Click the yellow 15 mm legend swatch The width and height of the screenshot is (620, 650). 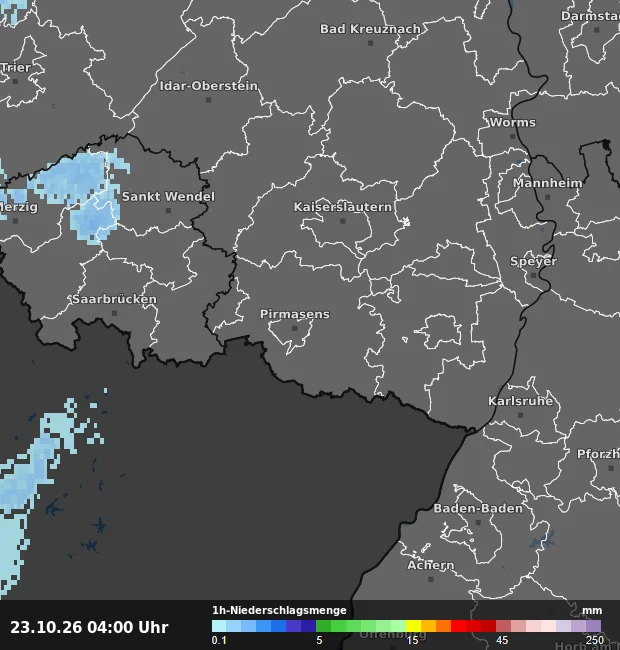(x=413, y=626)
